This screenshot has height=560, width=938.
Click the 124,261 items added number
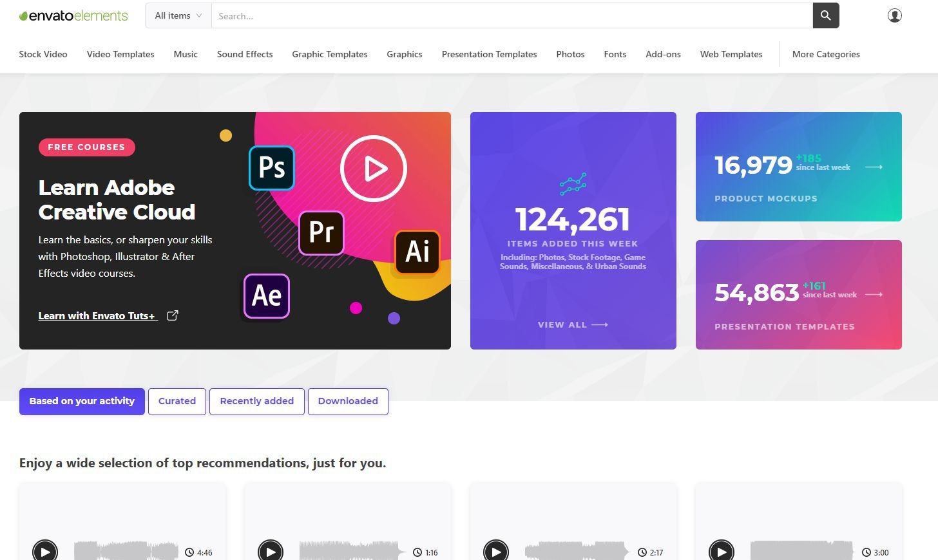point(573,219)
